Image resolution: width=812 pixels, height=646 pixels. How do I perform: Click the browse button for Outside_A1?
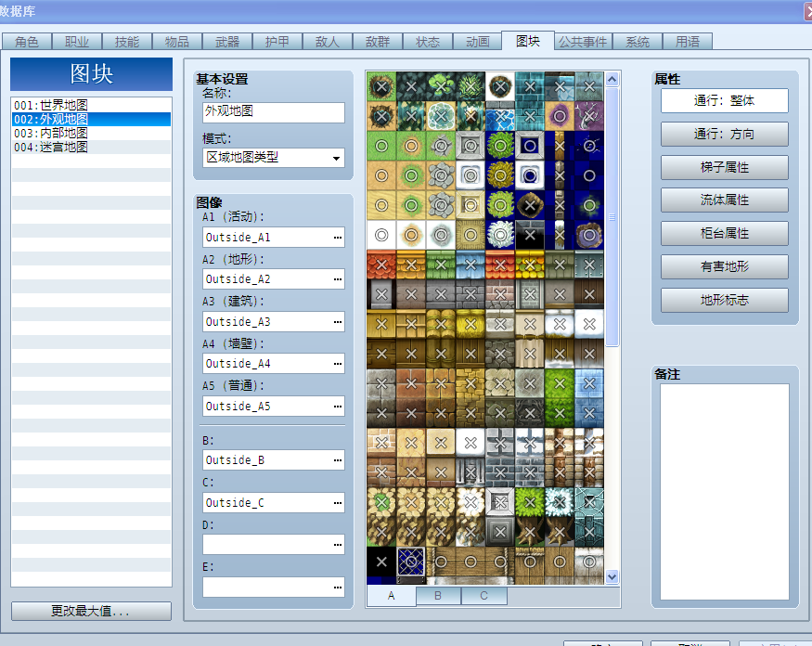tap(338, 238)
